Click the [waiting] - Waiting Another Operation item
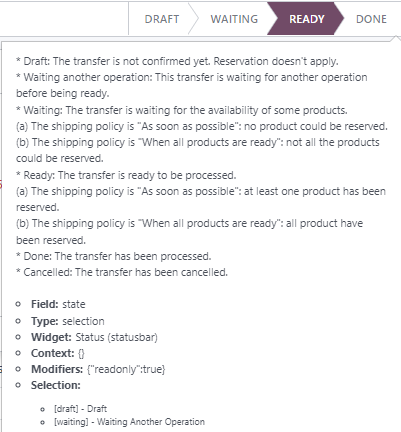This screenshot has width=401, height=432. 129,422
